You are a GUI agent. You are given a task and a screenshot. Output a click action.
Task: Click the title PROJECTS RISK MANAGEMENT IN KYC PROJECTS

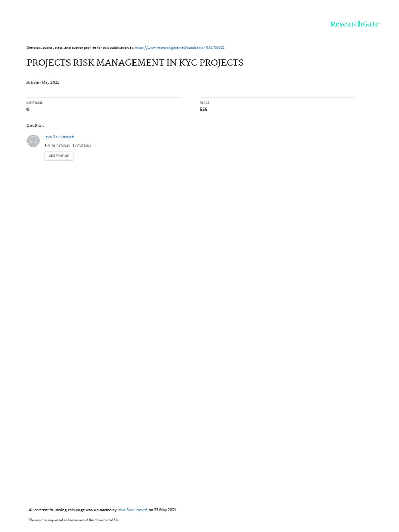135,63
